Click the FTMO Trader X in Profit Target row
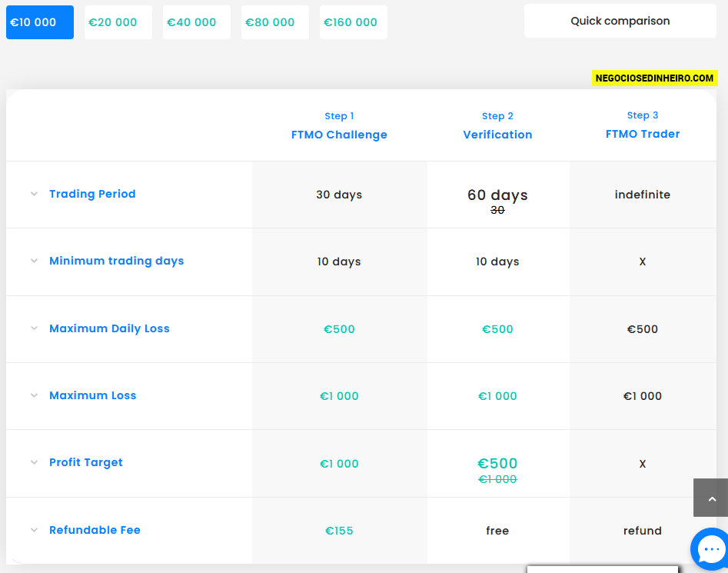 click(643, 464)
